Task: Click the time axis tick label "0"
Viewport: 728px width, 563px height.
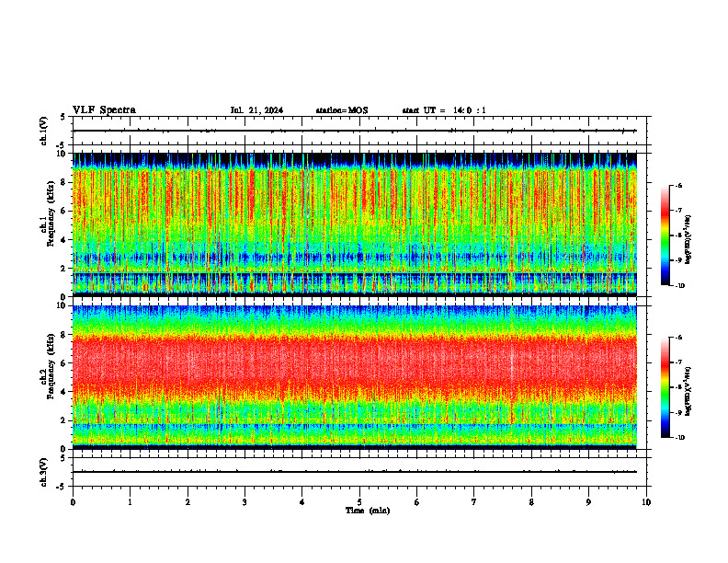Action: [73, 502]
